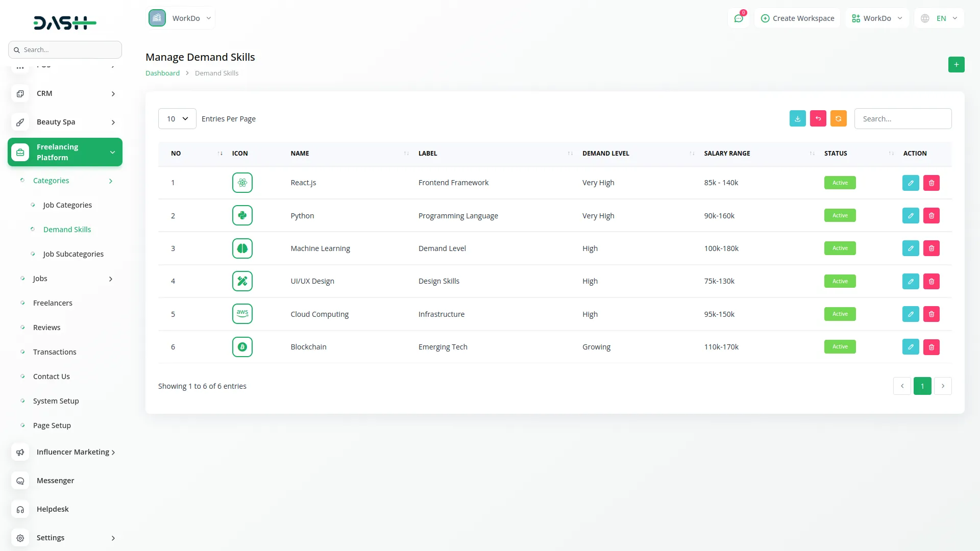Image resolution: width=980 pixels, height=551 pixels.
Task: Toggle the Active status for Python
Action: [x=839, y=215]
